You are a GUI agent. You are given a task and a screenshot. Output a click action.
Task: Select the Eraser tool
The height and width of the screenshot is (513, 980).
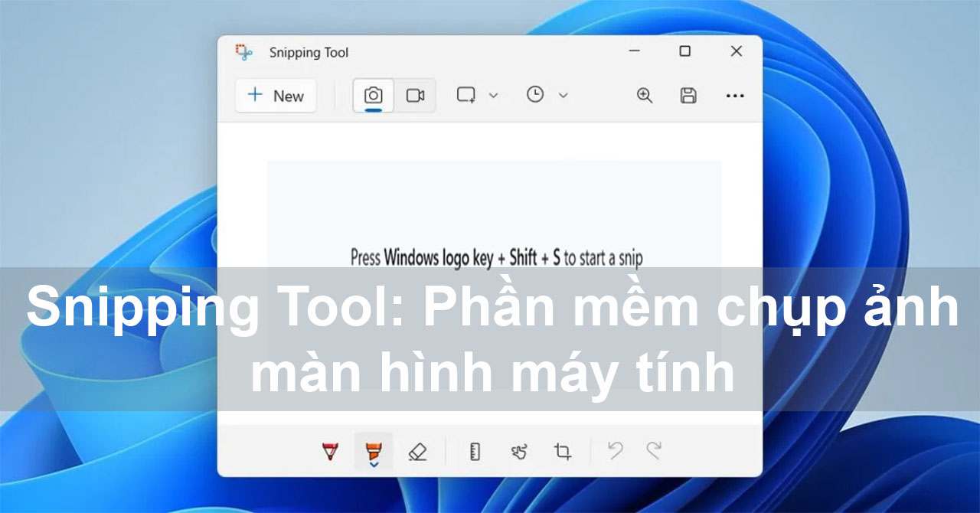point(417,452)
